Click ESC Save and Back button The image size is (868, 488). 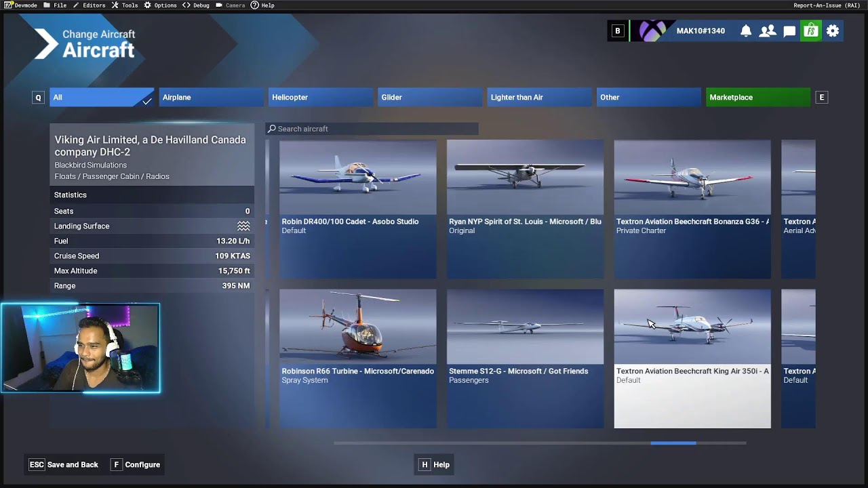coord(64,464)
